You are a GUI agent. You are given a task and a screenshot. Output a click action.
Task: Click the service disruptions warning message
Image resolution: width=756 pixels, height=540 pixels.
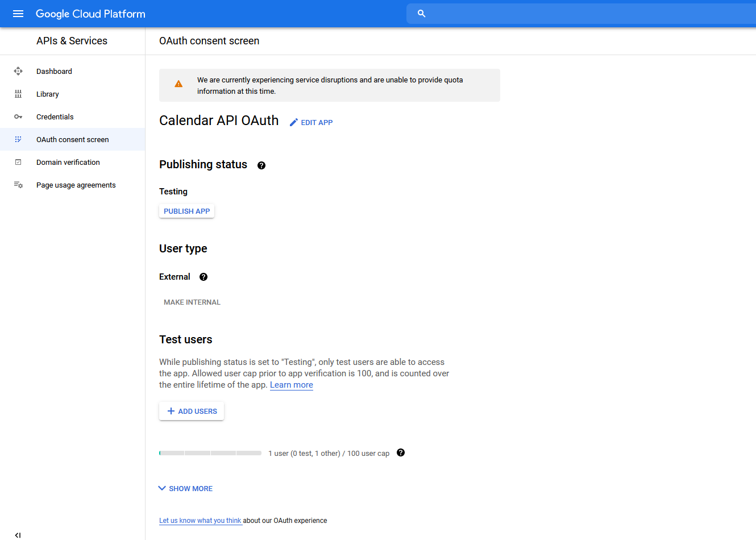[330, 85]
